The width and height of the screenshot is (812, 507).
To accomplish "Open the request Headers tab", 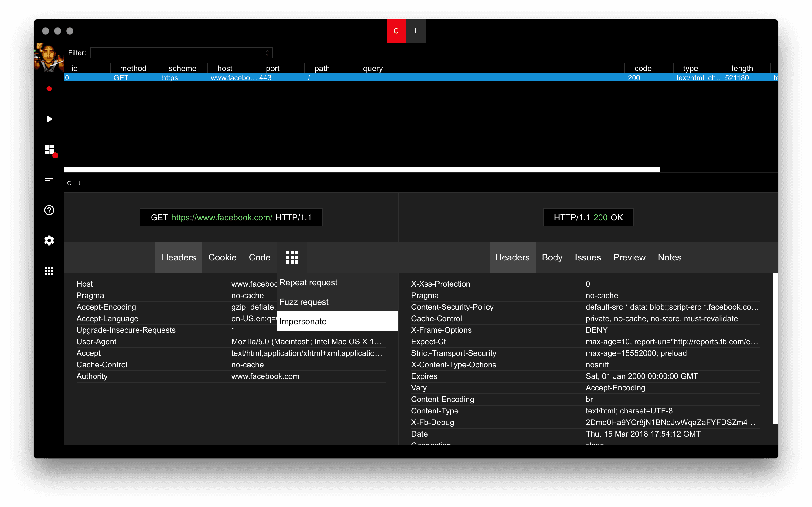I will coord(179,257).
